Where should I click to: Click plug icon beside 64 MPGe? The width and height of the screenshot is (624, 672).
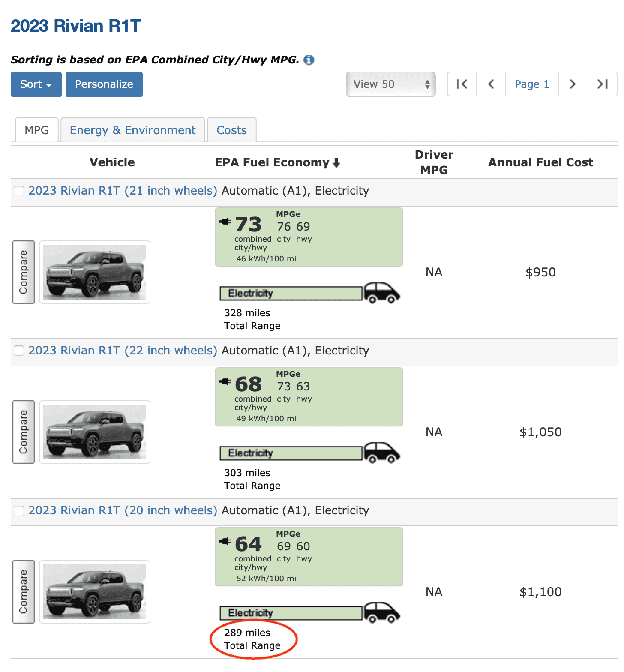pyautogui.click(x=225, y=541)
